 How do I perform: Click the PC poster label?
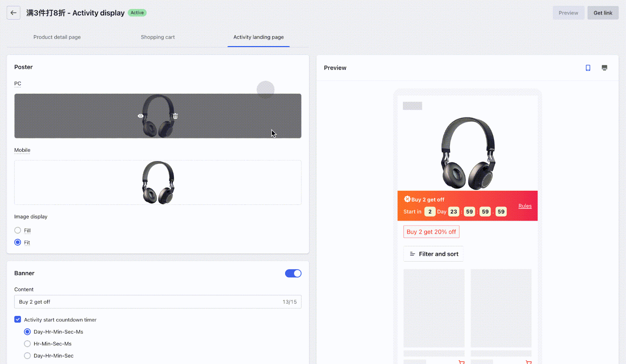tap(18, 84)
